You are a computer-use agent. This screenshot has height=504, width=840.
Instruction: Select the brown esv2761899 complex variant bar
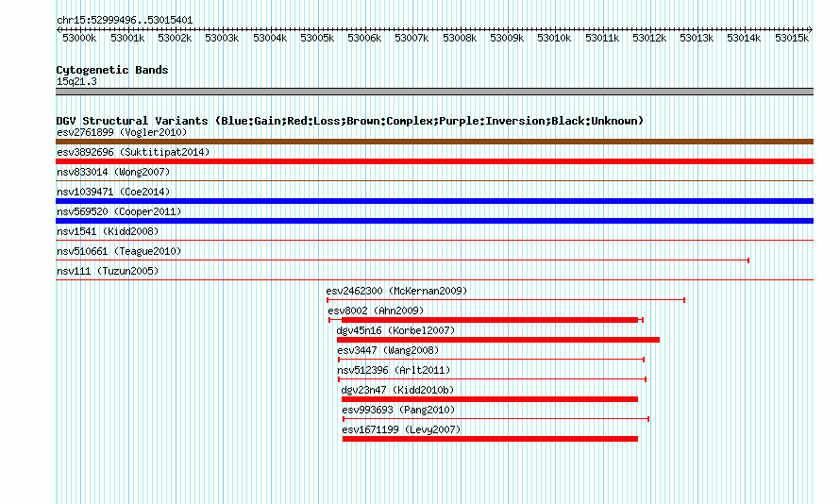click(x=434, y=142)
